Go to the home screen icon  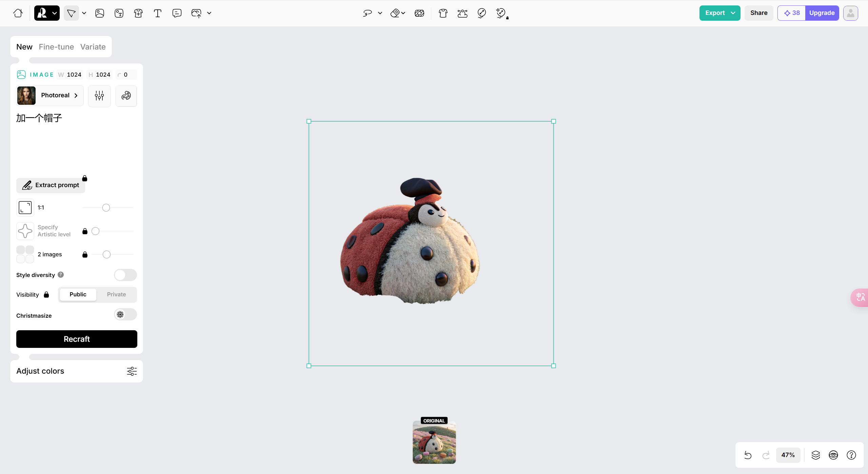(18, 13)
